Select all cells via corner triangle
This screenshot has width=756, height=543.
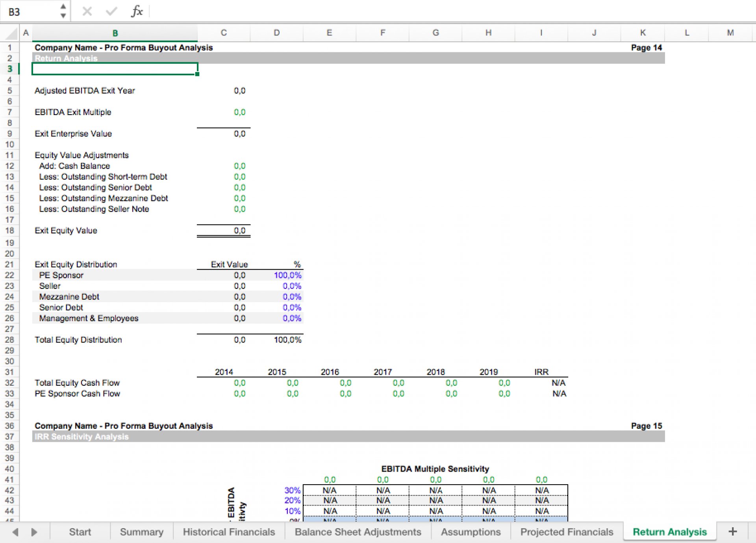[x=11, y=33]
